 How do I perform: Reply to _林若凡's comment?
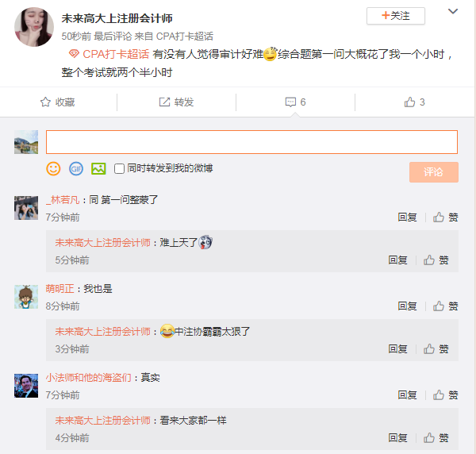point(407,217)
